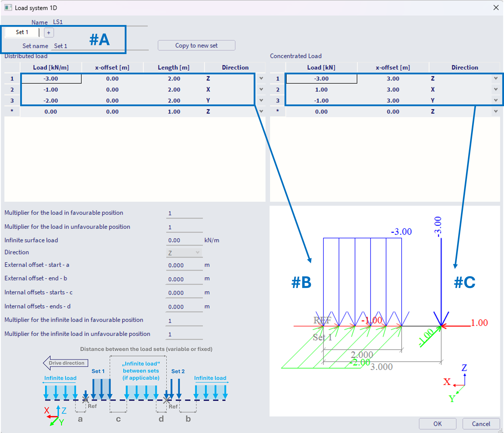Click the Copy to new set button
The width and height of the screenshot is (504, 433).
[x=196, y=45]
